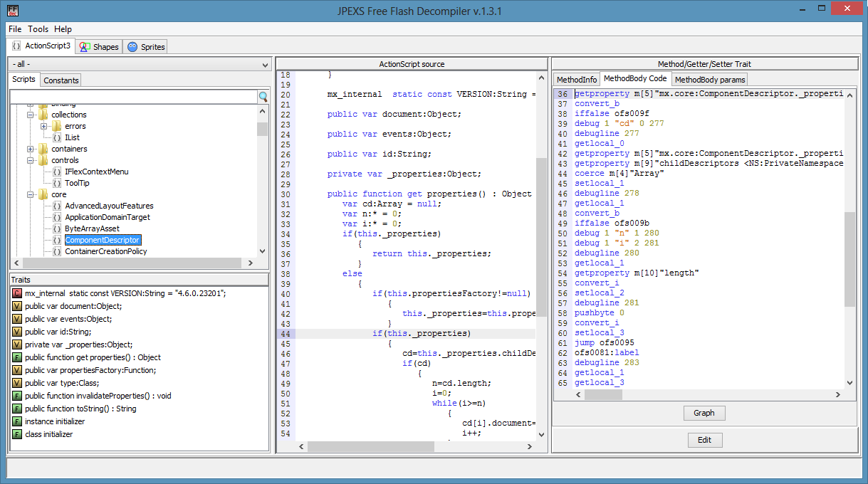This screenshot has height=484, width=868.
Task: Click the containers folder icon
Action: pos(43,149)
